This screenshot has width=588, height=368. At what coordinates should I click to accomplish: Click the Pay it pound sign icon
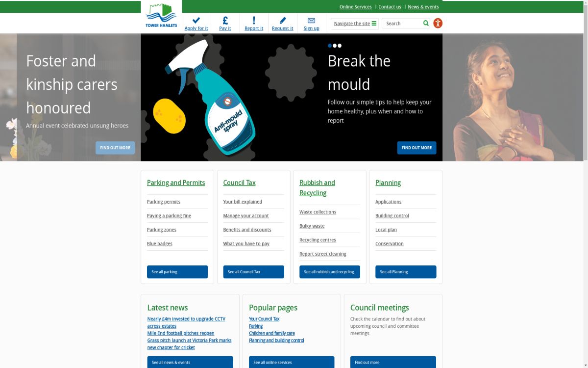click(225, 20)
